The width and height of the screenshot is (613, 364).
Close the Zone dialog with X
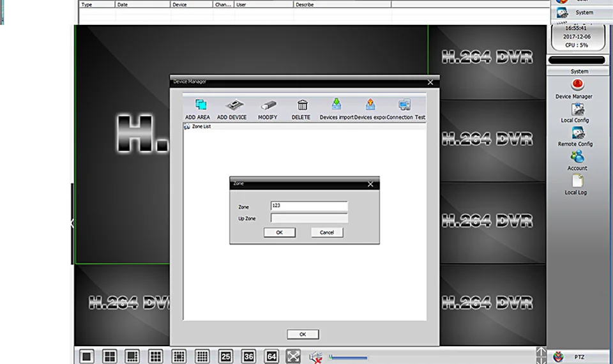(370, 184)
